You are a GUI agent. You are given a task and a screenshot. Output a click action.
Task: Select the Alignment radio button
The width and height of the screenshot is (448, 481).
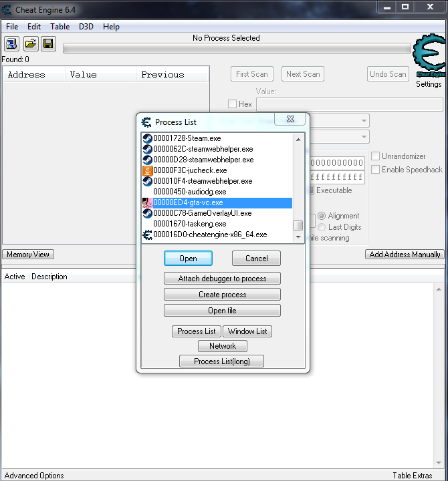322,216
